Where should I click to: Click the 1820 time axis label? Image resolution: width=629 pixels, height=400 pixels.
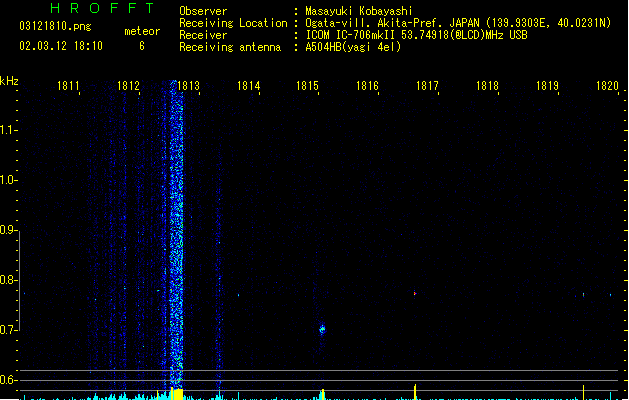click(607, 86)
